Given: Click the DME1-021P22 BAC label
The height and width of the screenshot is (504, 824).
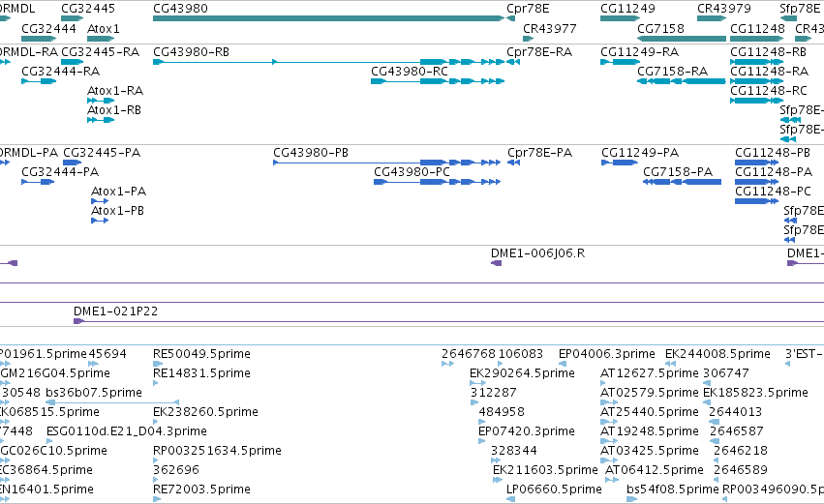Looking at the screenshot, I should point(115,311).
